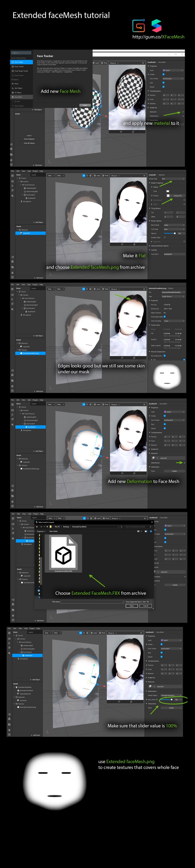Open hamburger menu in 'Make it Flat' viewport toolbar
The width and height of the screenshot is (195, 868).
pyautogui.click(x=144, y=176)
